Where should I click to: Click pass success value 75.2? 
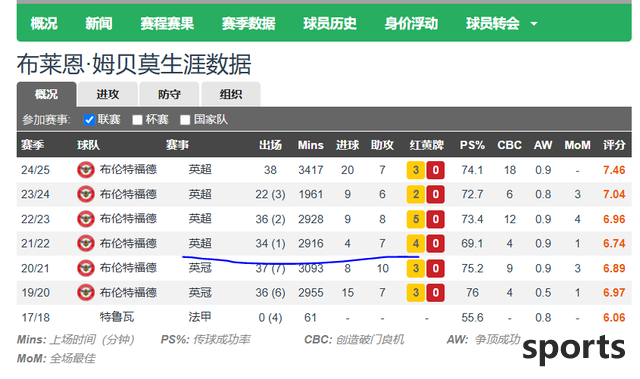(472, 268)
